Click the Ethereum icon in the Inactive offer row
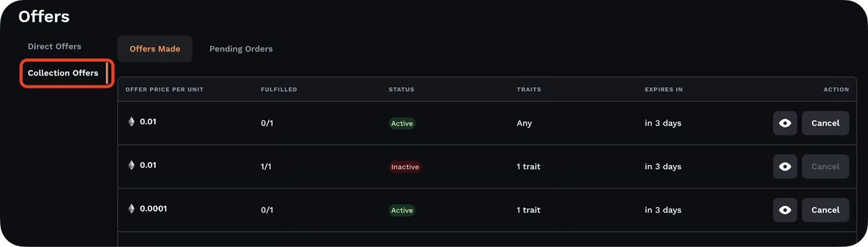The height and width of the screenshot is (247, 868). click(x=131, y=165)
